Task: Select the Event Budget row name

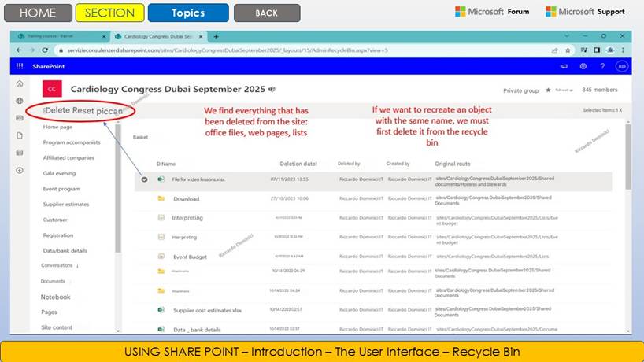Action: click(x=190, y=257)
